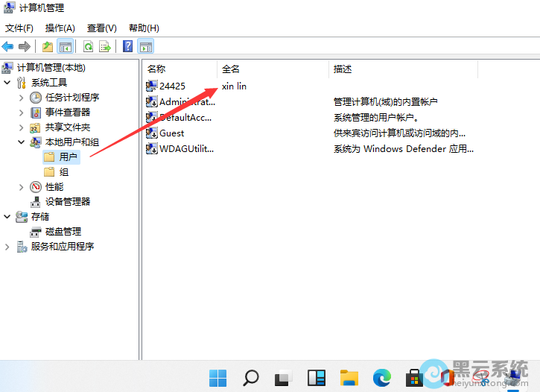The height and width of the screenshot is (392, 540).
Task: Select user 24425 in the list
Action: (173, 86)
